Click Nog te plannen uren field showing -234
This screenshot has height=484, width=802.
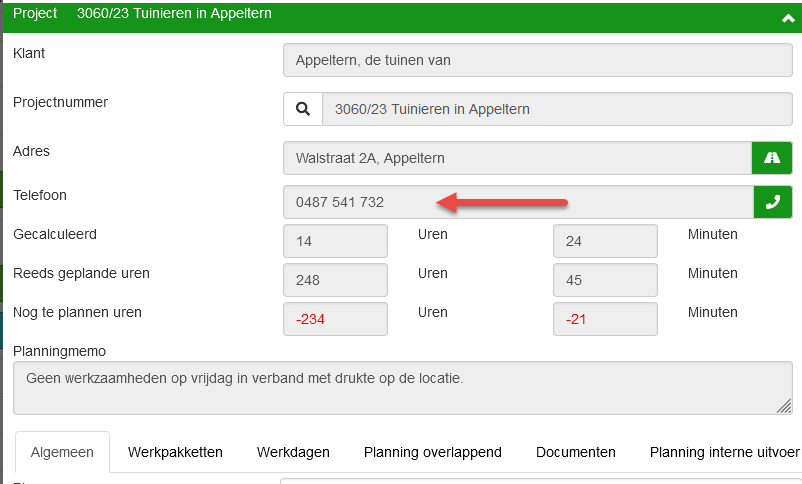(x=335, y=319)
